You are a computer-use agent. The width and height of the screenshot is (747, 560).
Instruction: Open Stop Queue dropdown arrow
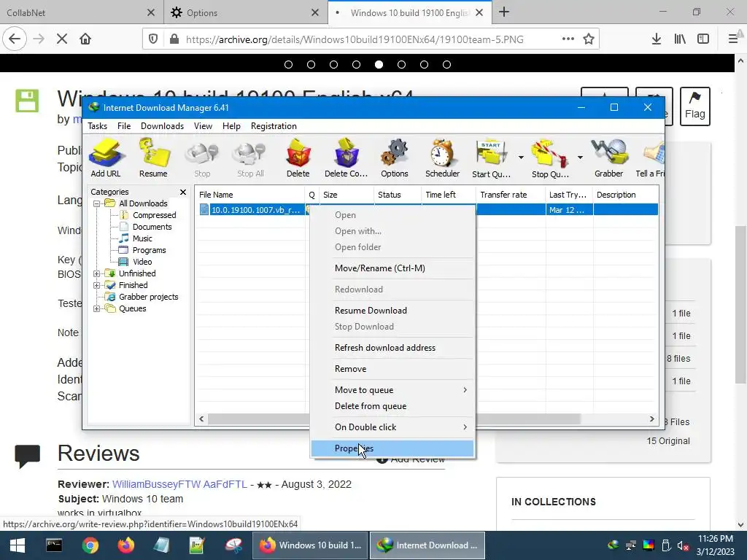(x=580, y=157)
